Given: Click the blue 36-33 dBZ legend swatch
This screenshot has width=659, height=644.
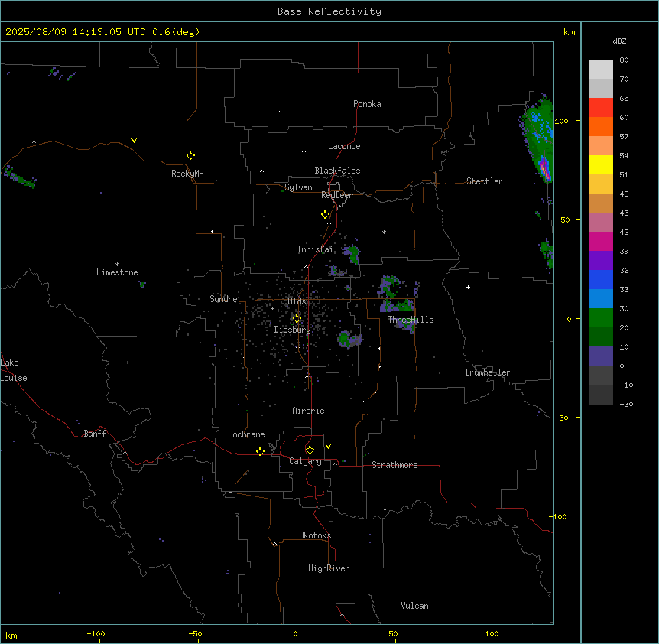Looking at the screenshot, I should [601, 279].
